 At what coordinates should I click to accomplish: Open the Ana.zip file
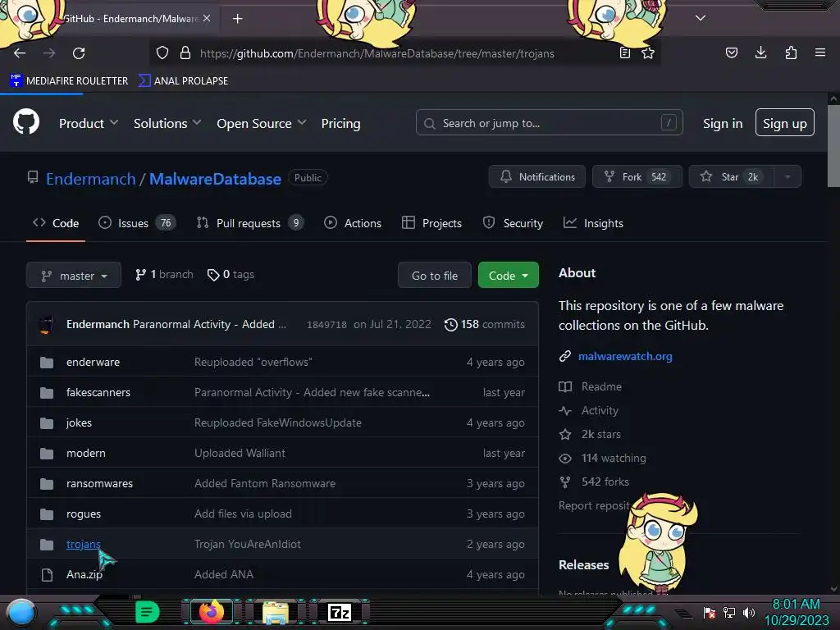pos(84,574)
